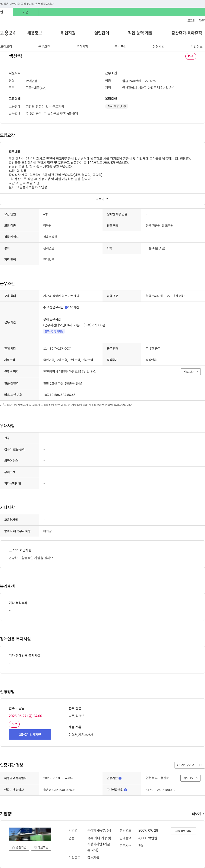Select 건강하고 활동적인 사람을 원해요 text
The image size is (205, 868).
[31, 558]
